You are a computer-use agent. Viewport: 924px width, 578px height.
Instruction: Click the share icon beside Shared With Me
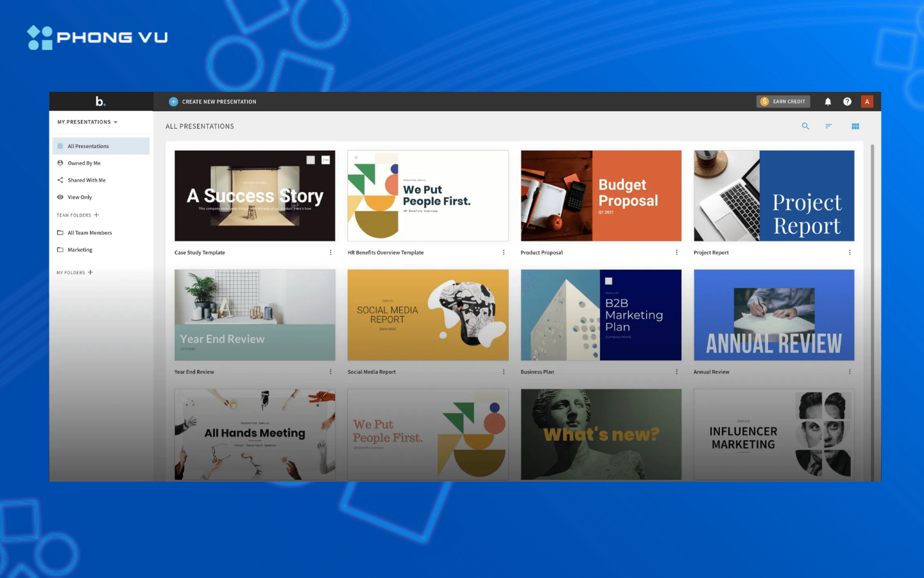click(60, 180)
